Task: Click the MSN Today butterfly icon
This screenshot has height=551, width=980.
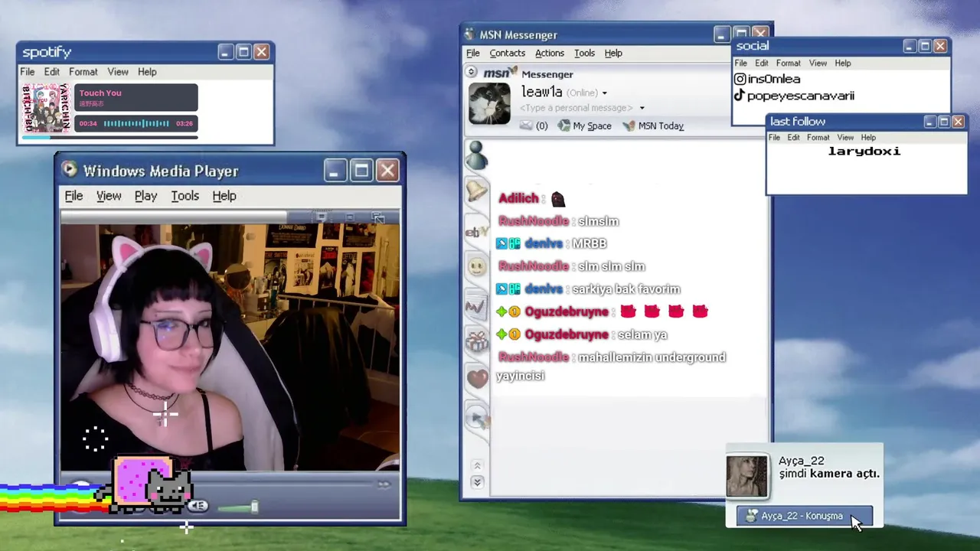Action: click(629, 126)
